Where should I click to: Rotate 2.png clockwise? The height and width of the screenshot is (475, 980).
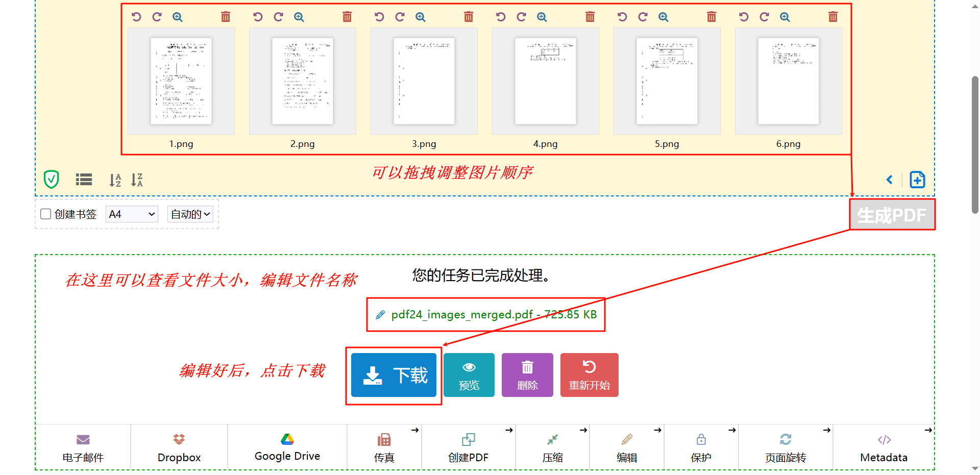[278, 16]
